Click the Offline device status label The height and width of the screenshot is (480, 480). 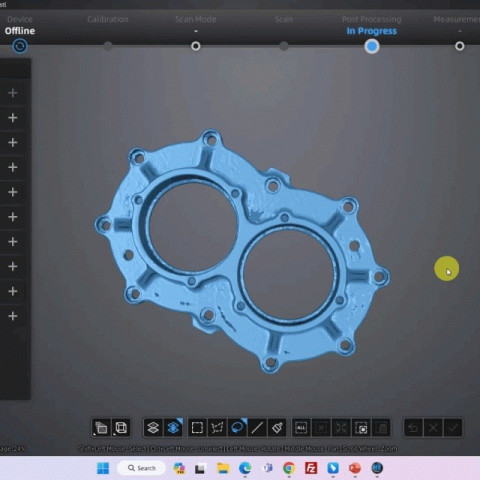20,31
